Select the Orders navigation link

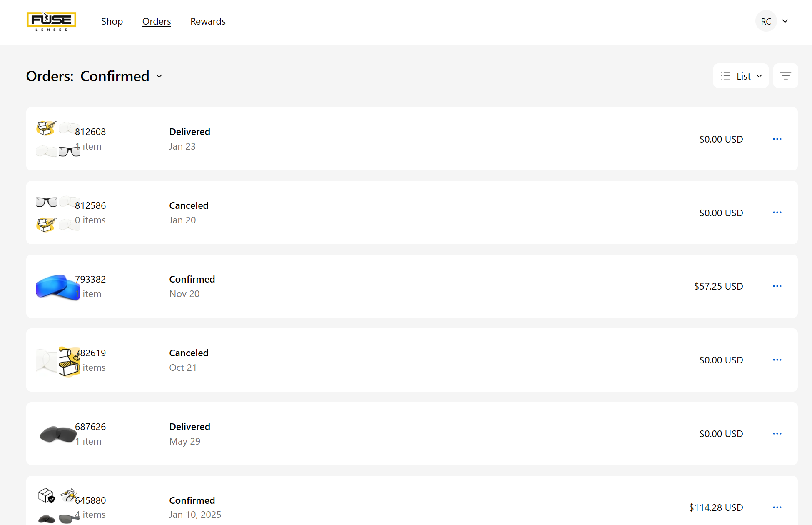click(x=157, y=21)
